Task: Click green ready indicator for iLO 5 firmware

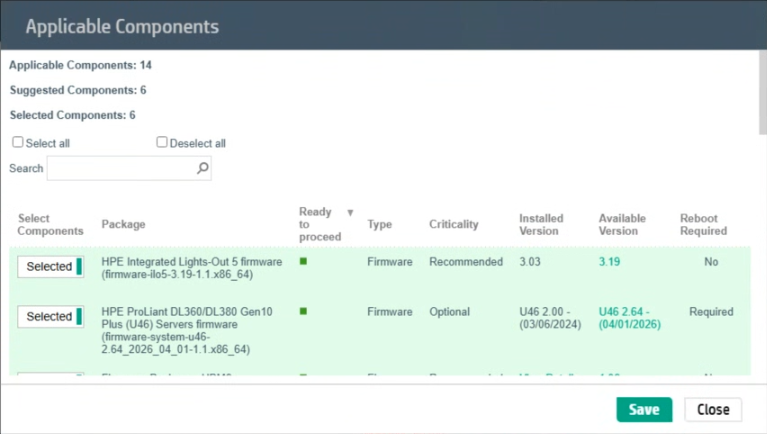Action: pos(303,261)
